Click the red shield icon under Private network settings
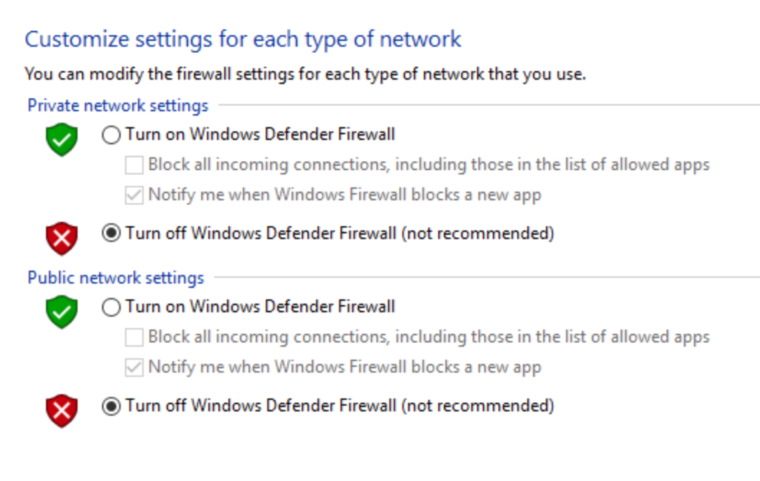This screenshot has height=481, width=760. tap(62, 238)
